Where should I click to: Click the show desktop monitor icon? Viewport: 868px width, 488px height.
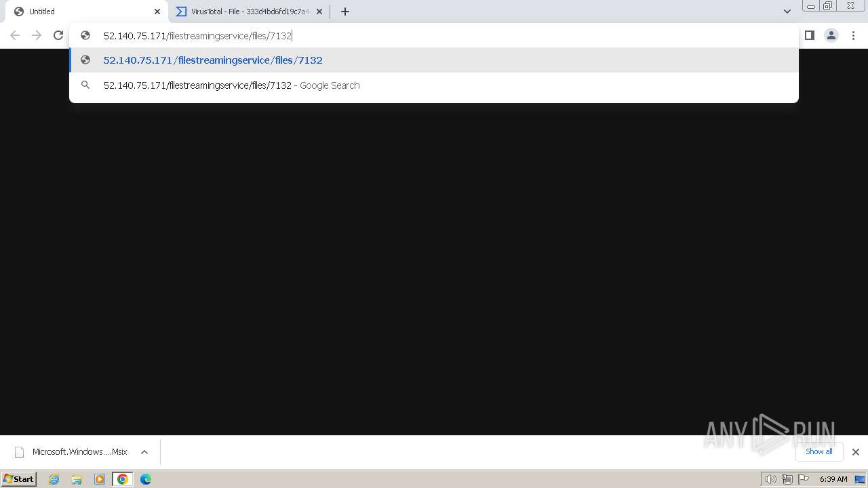pos(860,479)
